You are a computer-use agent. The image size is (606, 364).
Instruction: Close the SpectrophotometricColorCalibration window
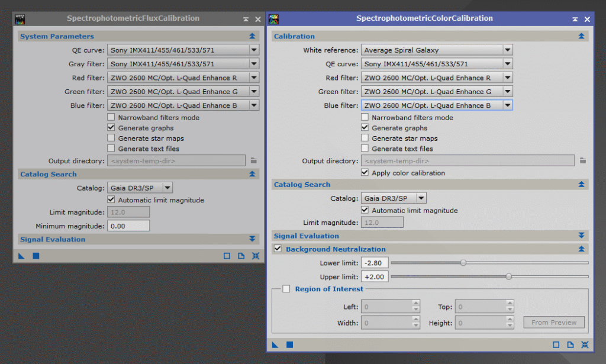[587, 19]
